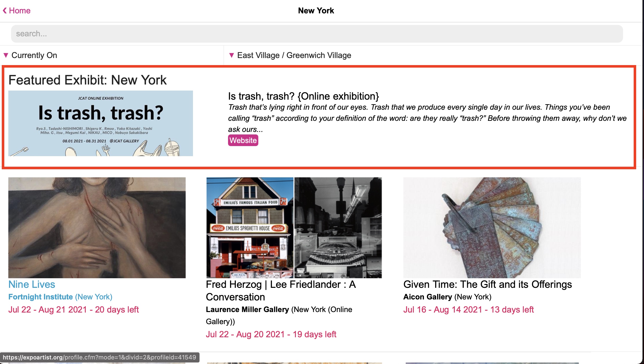
Task: Open the Nine Lives title link
Action: point(32,284)
